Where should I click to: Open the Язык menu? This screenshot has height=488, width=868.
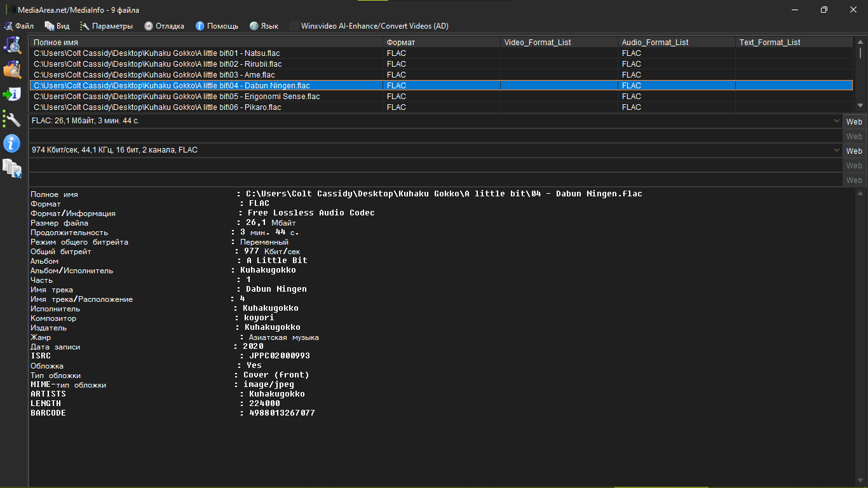tap(264, 26)
